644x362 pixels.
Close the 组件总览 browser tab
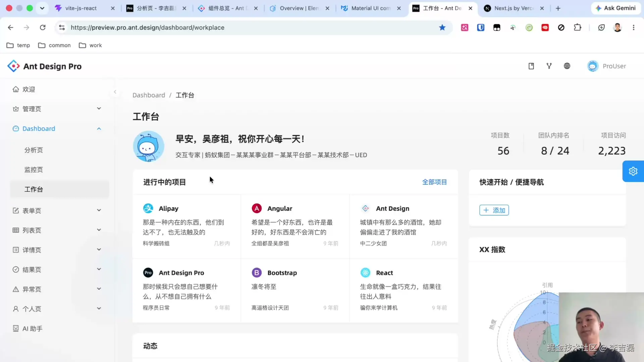point(256,8)
